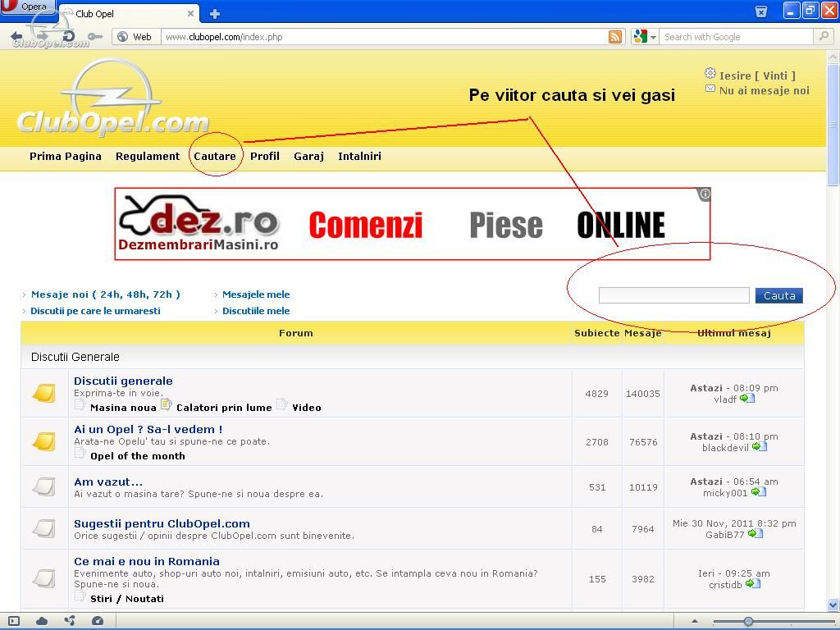Open the Discutii generale forum
Viewport: 840px width, 630px height.
[x=123, y=381]
